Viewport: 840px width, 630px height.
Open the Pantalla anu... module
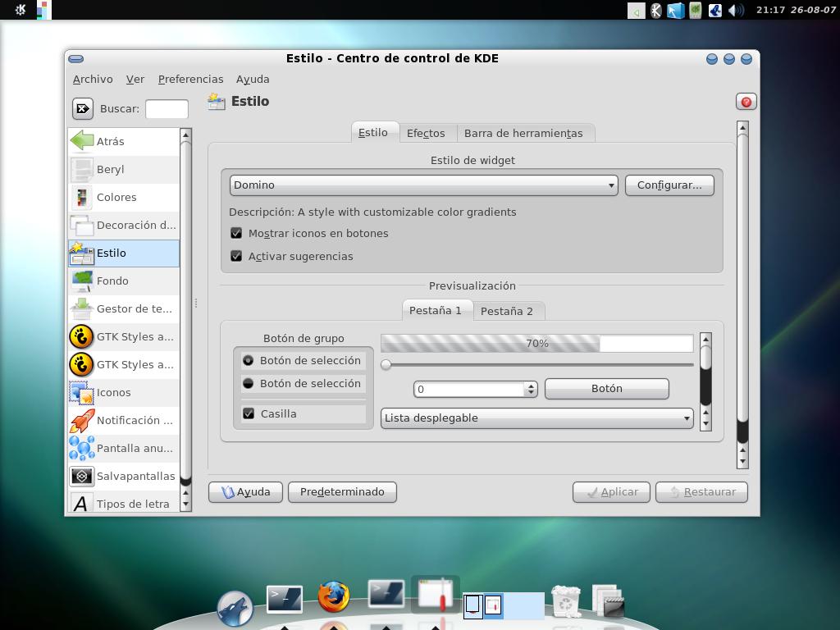pos(124,448)
